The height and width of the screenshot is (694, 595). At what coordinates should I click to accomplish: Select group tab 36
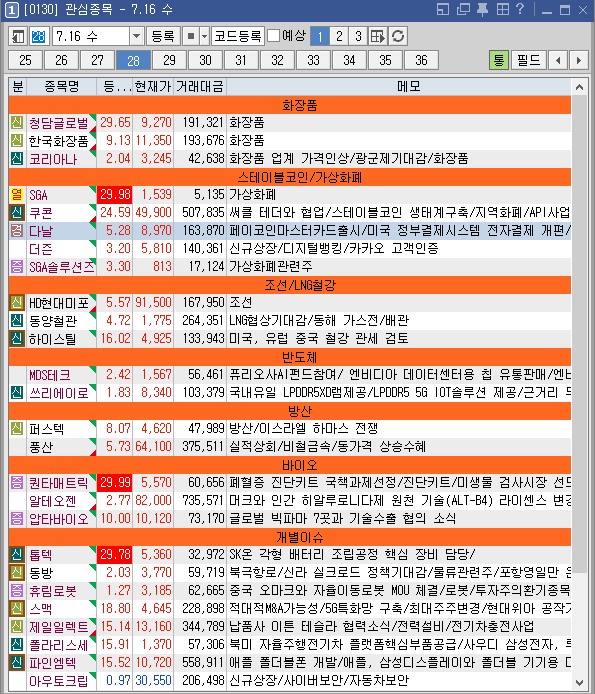[x=421, y=60]
